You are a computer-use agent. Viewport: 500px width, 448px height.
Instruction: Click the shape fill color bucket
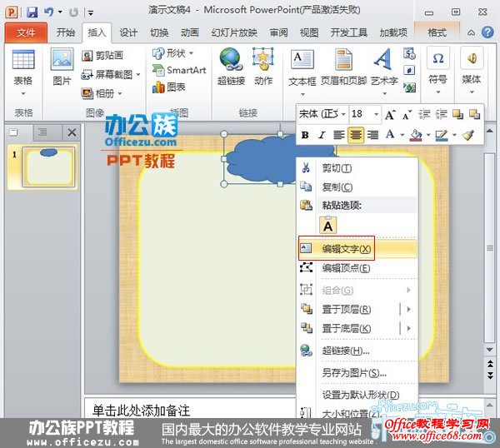415,135
